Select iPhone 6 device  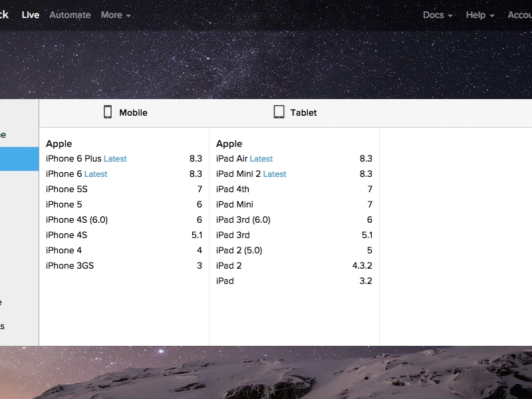tap(65, 174)
